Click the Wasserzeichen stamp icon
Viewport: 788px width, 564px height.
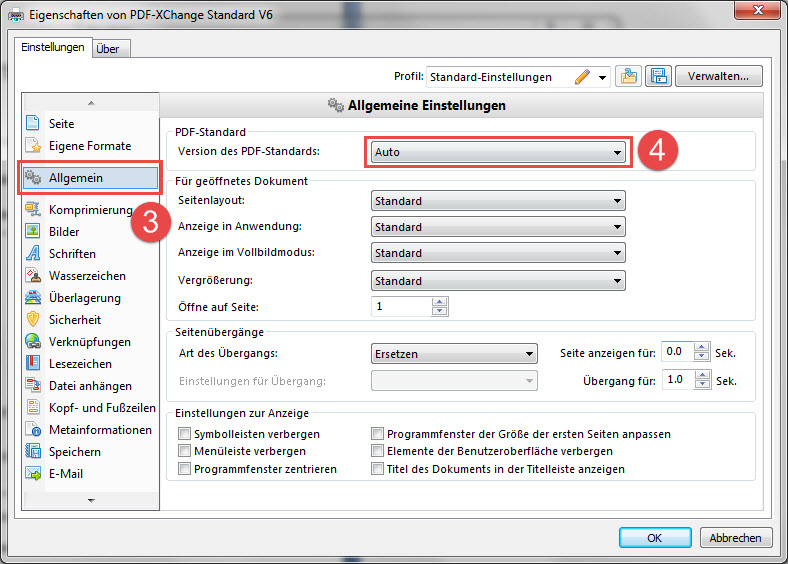[33, 275]
